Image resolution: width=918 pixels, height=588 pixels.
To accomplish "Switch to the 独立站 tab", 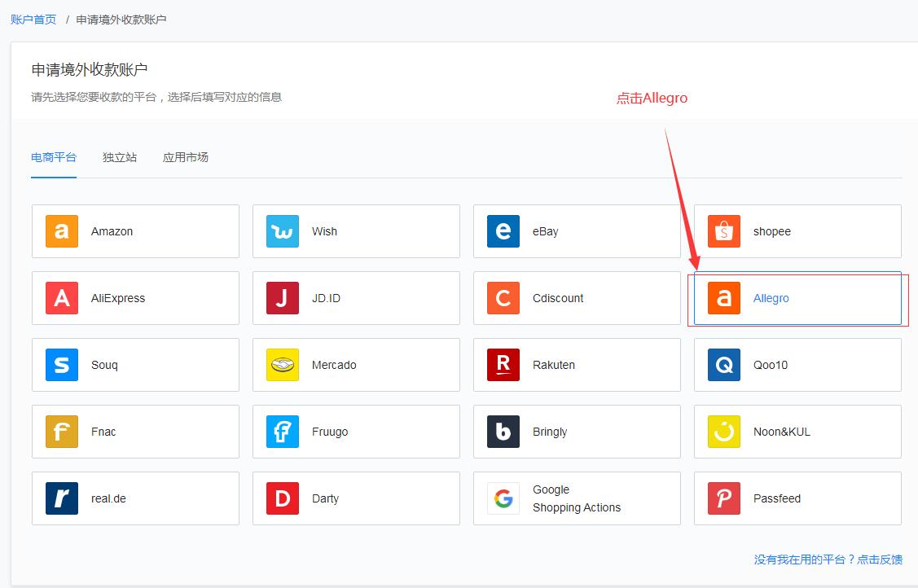I will tap(120, 157).
